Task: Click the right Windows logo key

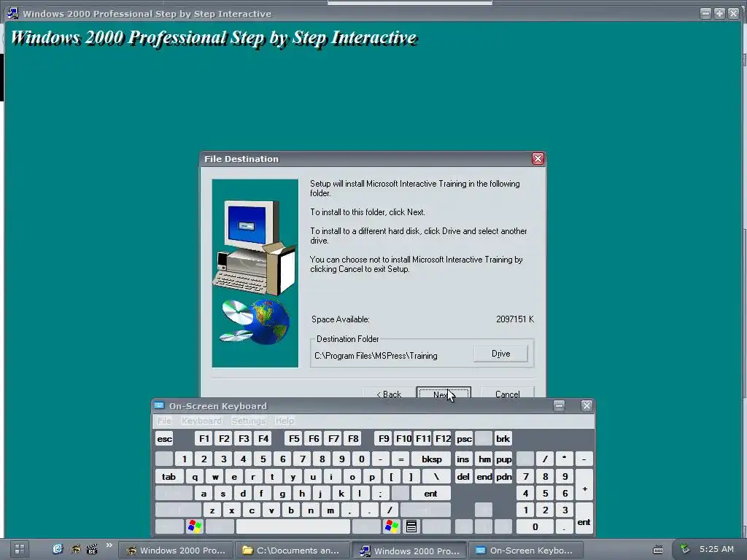Action: pos(391,526)
